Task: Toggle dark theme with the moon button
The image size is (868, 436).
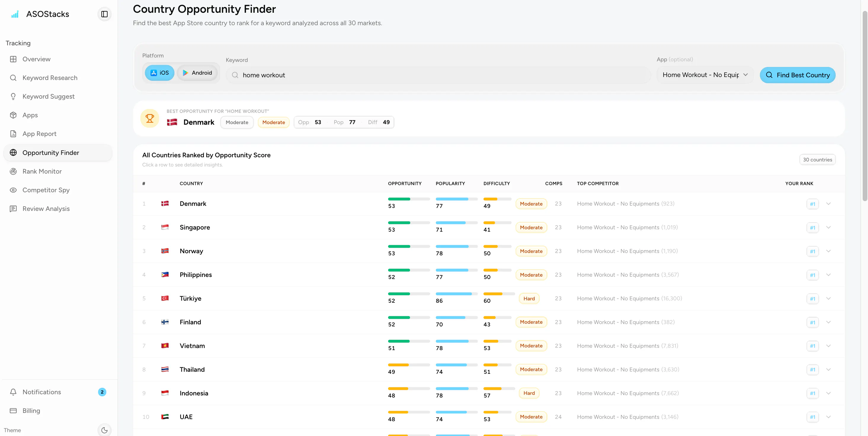Action: pyautogui.click(x=105, y=430)
